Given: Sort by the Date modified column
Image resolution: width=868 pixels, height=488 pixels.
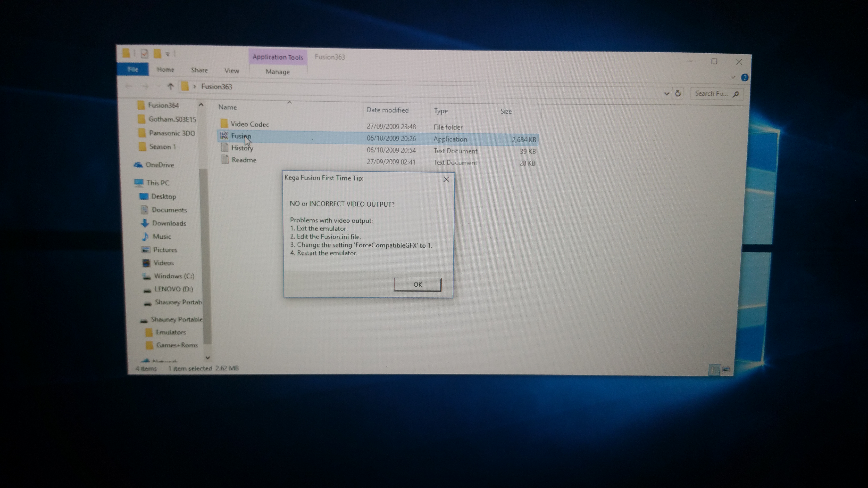Looking at the screenshot, I should [x=387, y=110].
